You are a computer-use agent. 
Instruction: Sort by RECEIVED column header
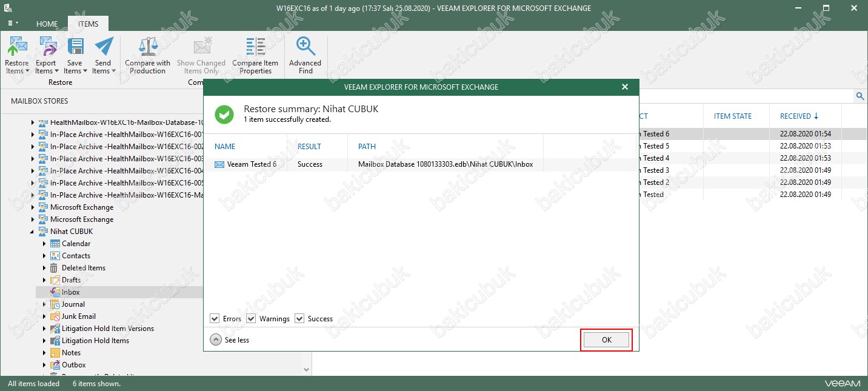799,116
